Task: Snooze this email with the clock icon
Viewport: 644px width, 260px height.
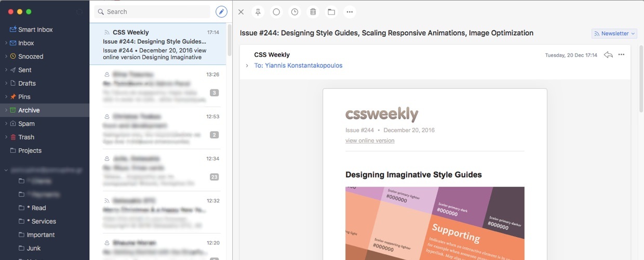Action: pyautogui.click(x=294, y=11)
